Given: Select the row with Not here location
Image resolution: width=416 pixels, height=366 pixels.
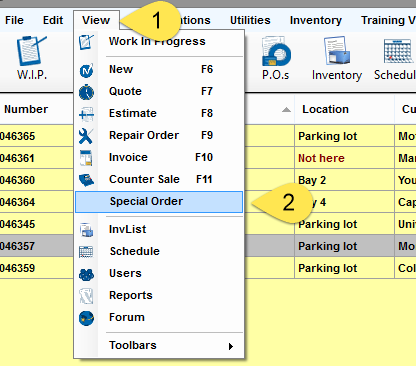Looking at the screenshot, I should point(208,158).
